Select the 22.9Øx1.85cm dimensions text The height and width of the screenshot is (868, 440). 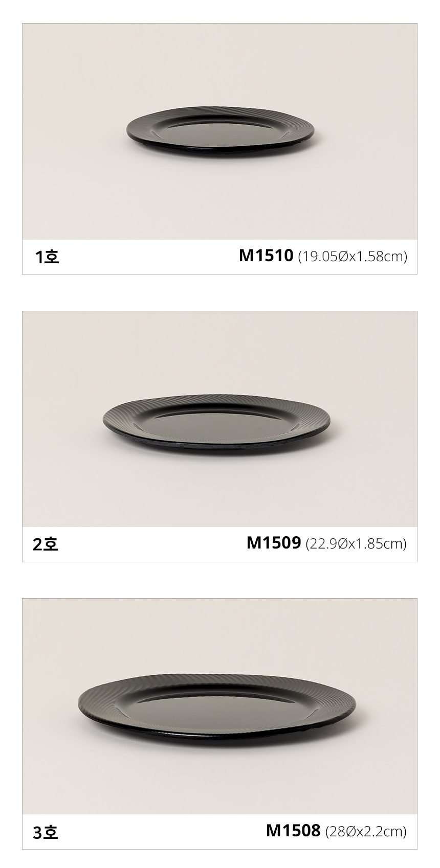[x=356, y=544]
